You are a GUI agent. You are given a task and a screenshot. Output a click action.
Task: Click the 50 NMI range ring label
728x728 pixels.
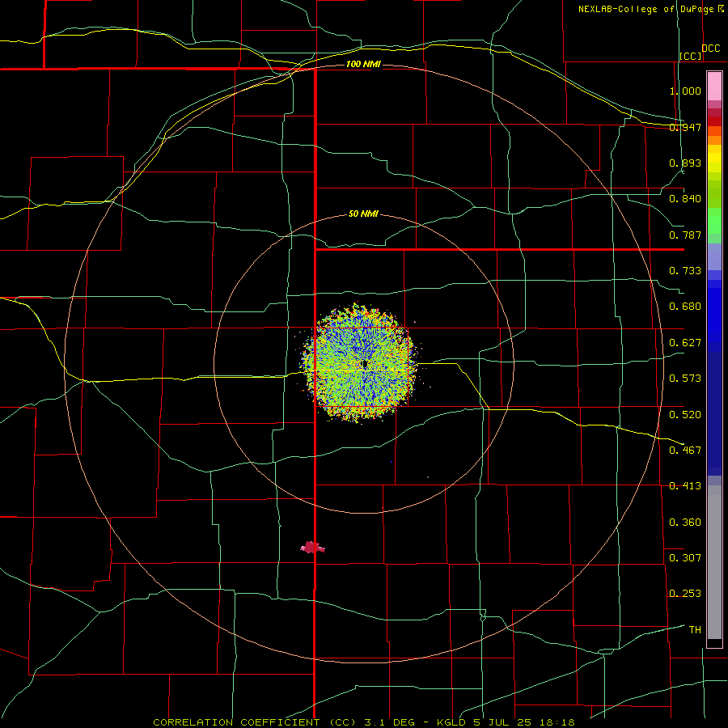pos(363,214)
